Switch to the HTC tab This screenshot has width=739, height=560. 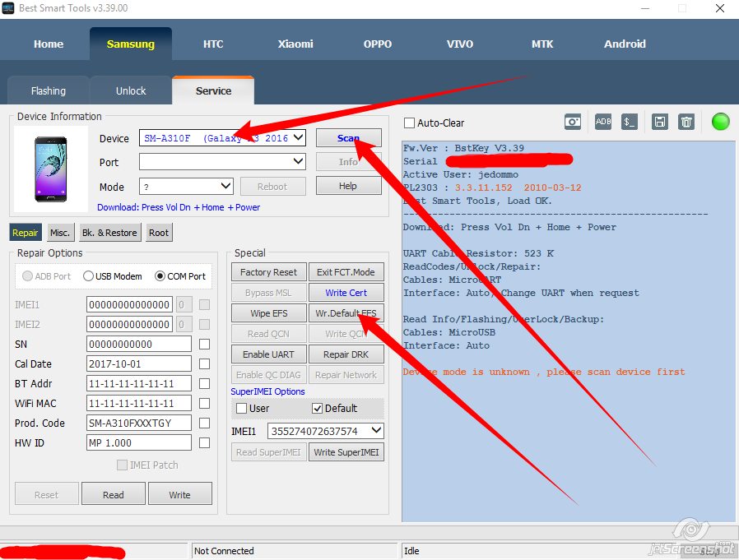[x=213, y=44]
